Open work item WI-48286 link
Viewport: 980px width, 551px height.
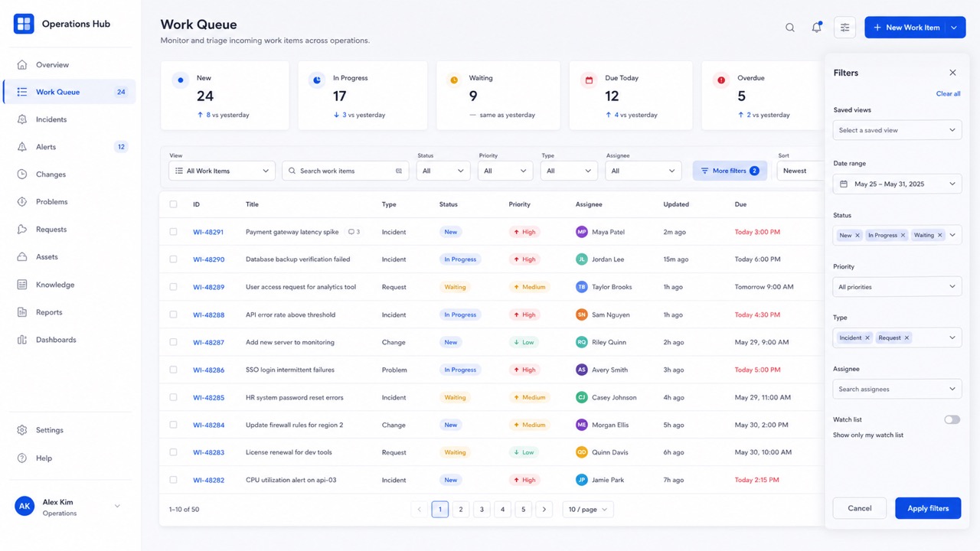coord(208,370)
